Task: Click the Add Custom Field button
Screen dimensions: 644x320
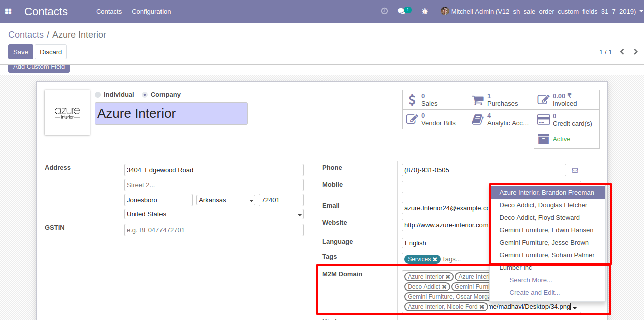Action: coord(39,67)
